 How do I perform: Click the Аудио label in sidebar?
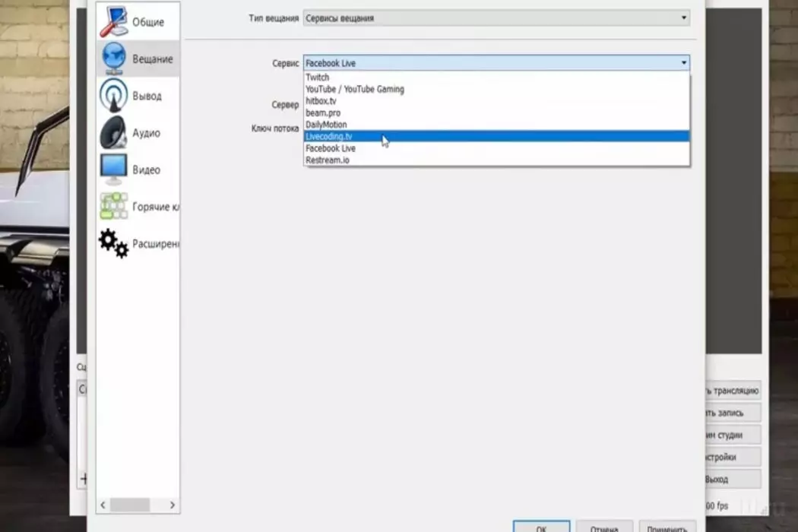(146, 133)
